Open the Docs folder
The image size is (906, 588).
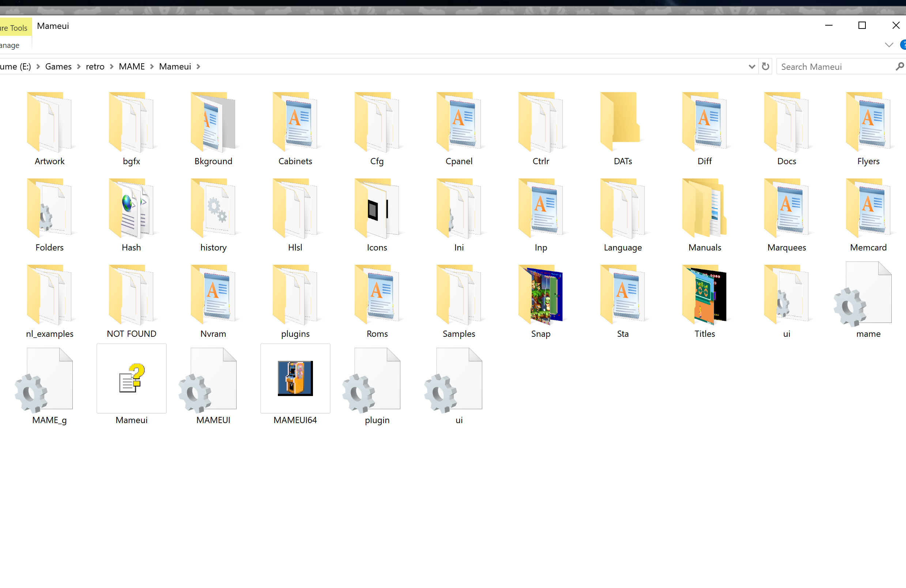click(786, 129)
